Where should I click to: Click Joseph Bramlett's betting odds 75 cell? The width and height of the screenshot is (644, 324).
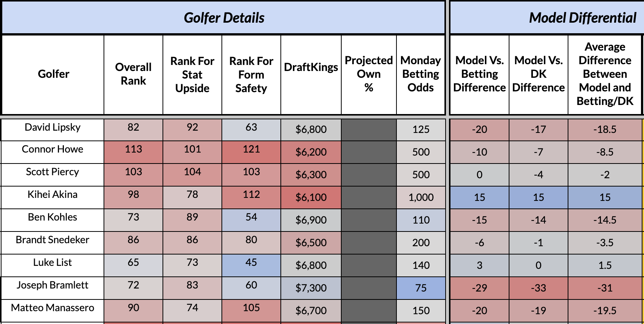tap(421, 288)
